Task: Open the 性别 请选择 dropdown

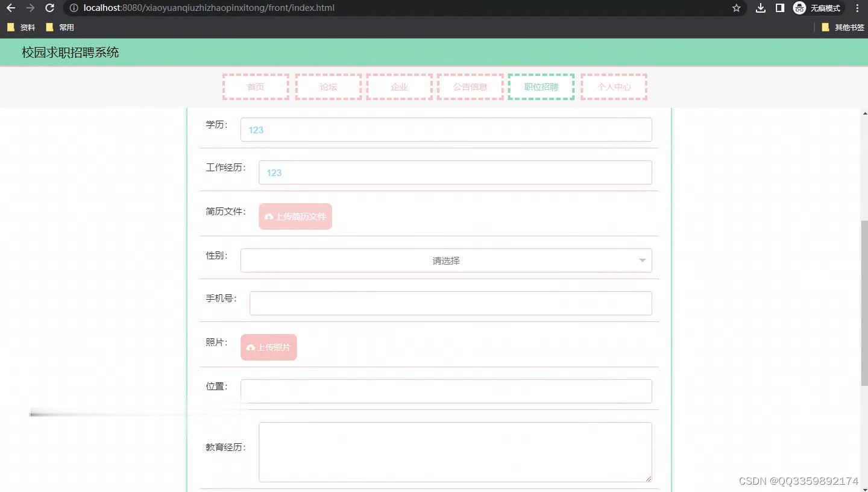Action: 446,260
